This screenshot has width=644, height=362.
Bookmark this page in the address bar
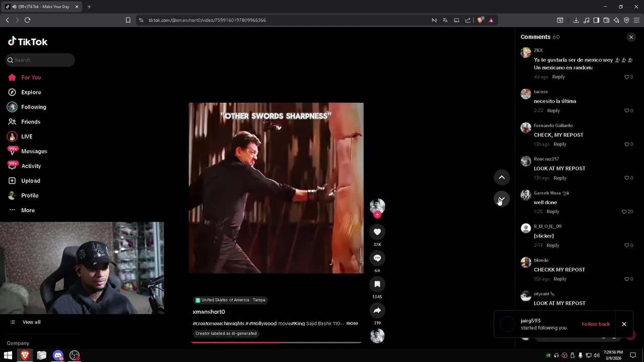click(x=128, y=20)
